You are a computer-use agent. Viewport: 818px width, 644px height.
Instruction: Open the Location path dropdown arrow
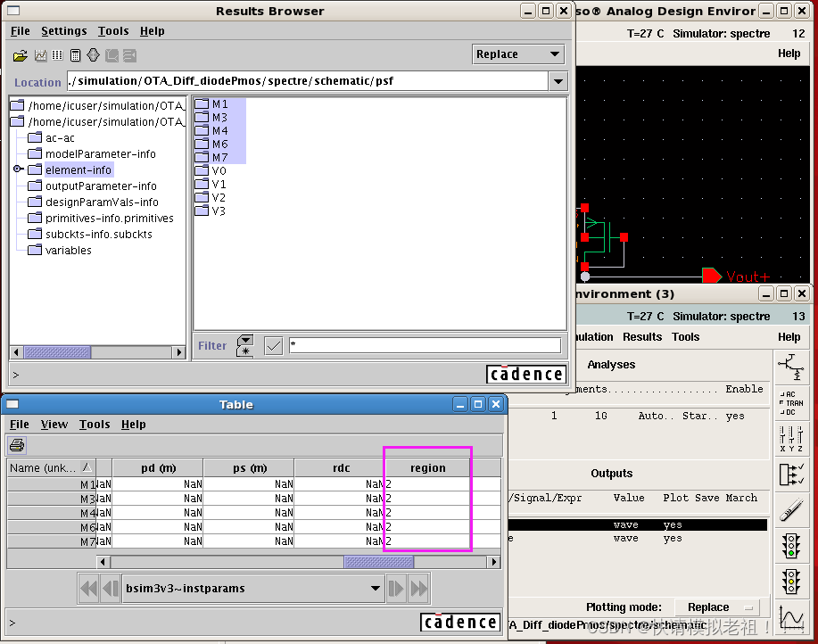pos(558,81)
